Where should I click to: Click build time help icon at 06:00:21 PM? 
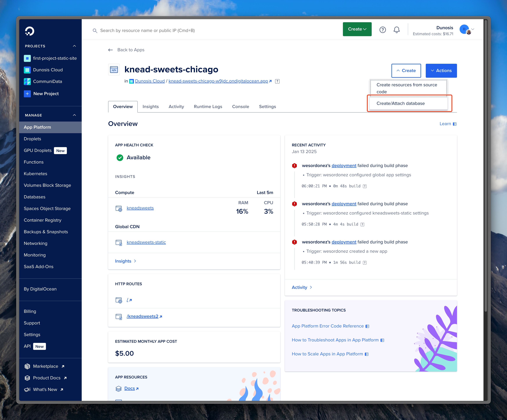(x=365, y=186)
